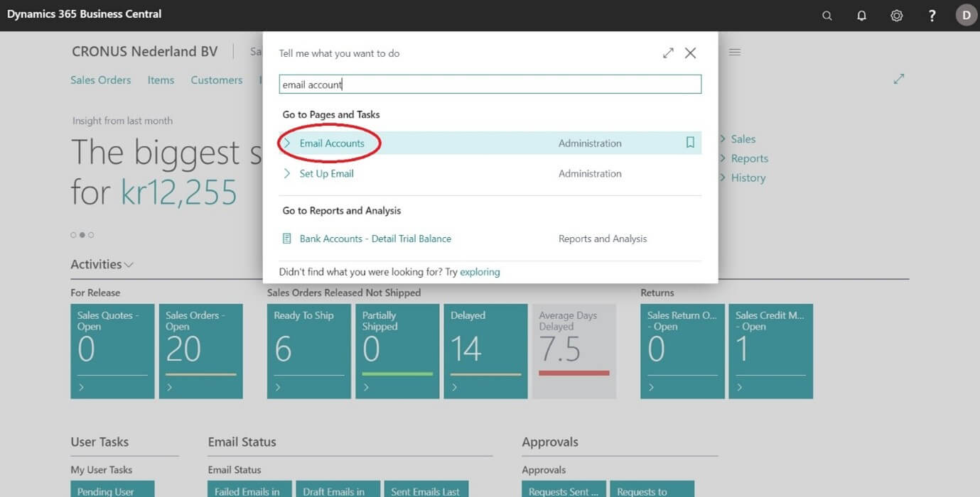The height and width of the screenshot is (497, 980).
Task: Click the hamburger menu next to the dialog
Action: coord(735,53)
